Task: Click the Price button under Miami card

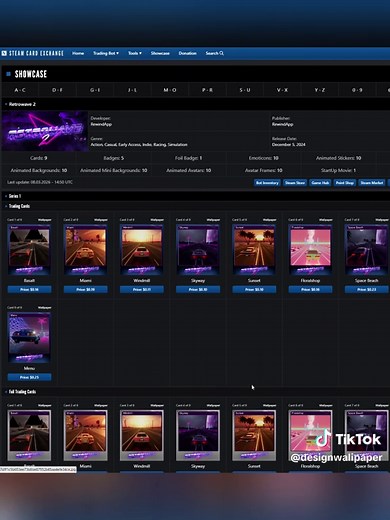Action: 86,289
